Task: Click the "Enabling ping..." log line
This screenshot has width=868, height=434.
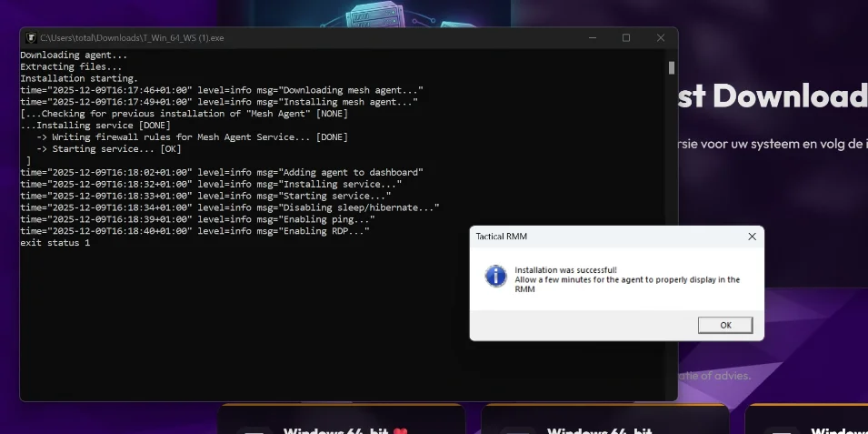Action: pos(197,219)
